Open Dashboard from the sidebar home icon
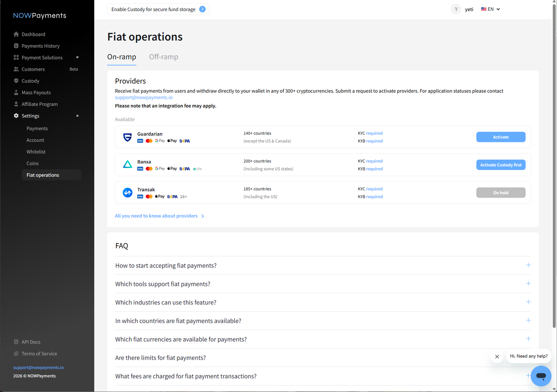The width and height of the screenshot is (557, 392). pos(16,34)
